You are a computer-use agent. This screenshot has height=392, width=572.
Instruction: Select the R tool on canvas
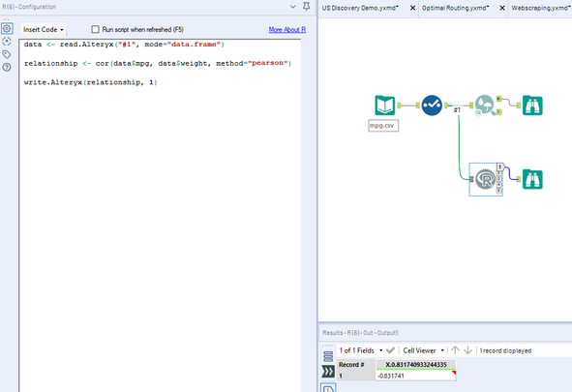coord(485,179)
